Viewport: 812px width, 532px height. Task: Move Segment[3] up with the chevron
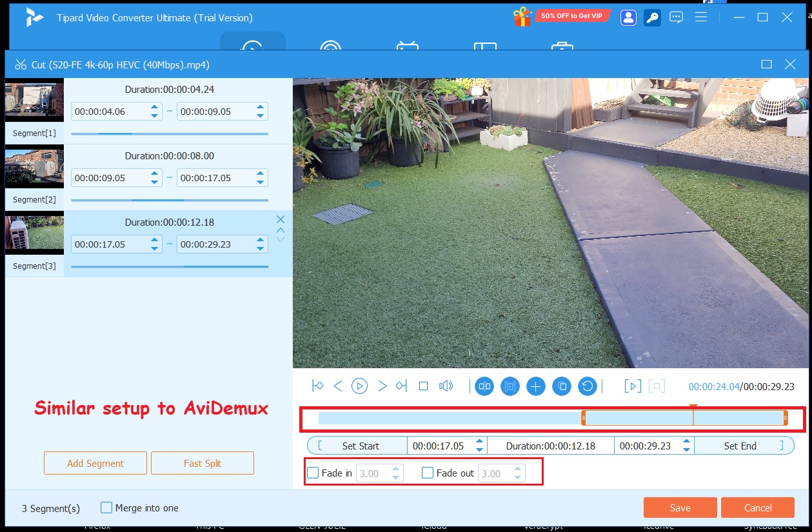(281, 230)
